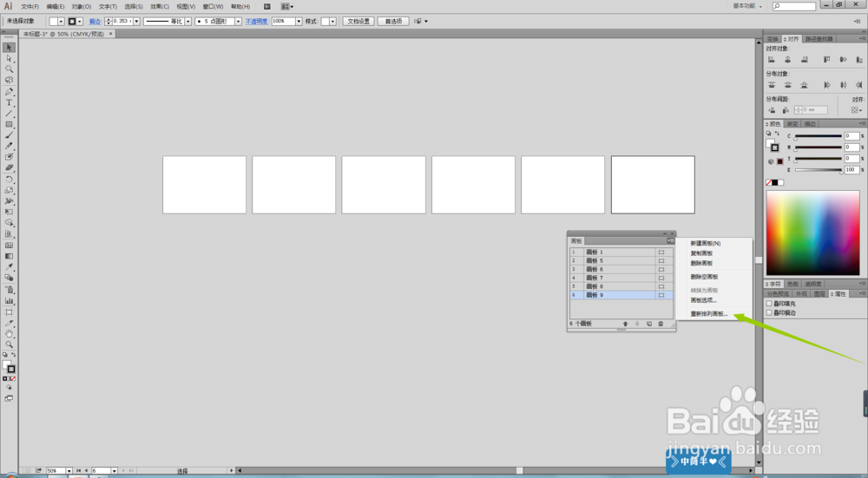The height and width of the screenshot is (478, 868).
Task: Click horizontal align left icon
Action: [x=771, y=59]
